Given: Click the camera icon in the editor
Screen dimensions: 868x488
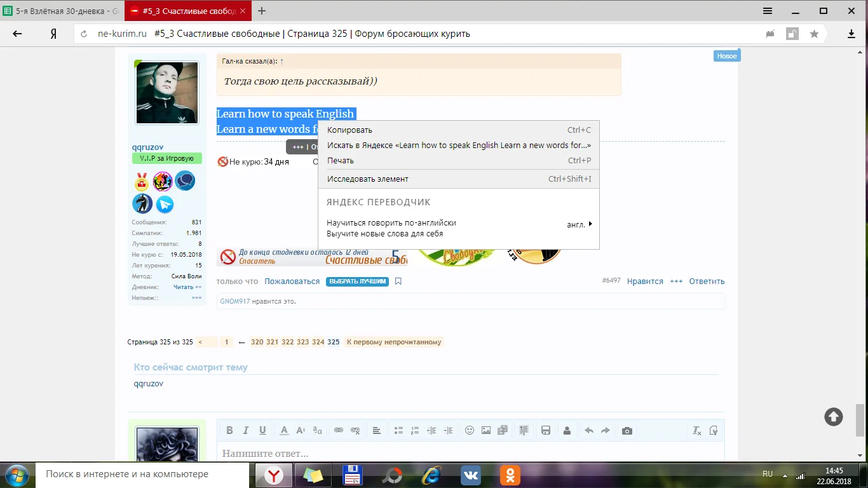Looking at the screenshot, I should (x=627, y=430).
